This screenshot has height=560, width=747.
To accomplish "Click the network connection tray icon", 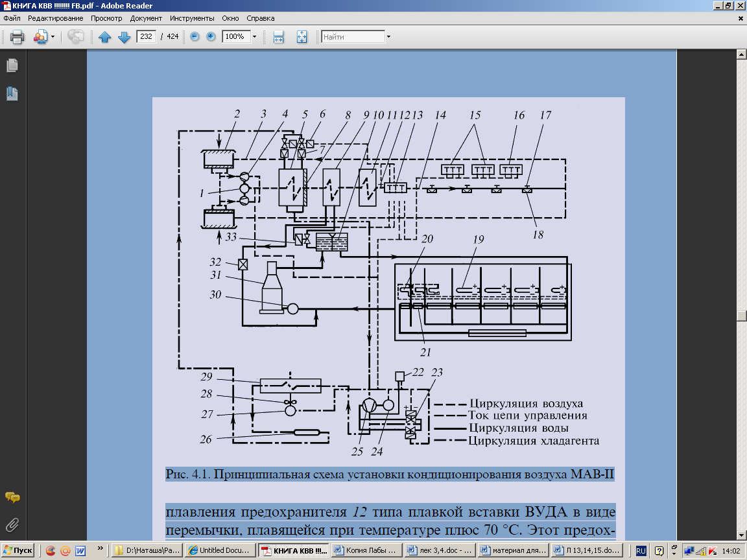I will point(689,551).
